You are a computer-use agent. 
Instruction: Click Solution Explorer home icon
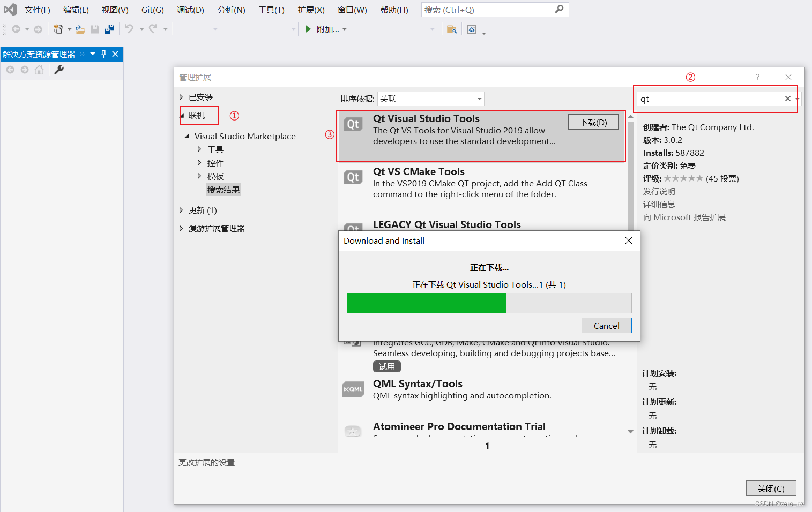(x=39, y=70)
